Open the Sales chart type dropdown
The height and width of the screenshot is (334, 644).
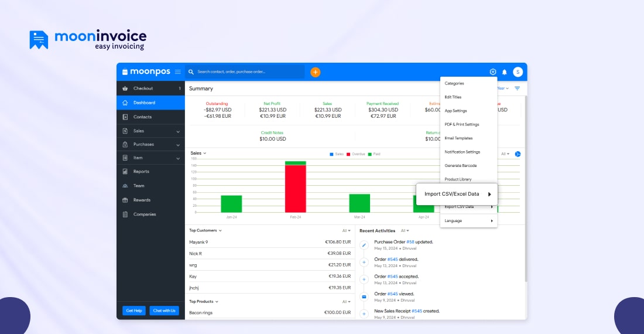coord(198,154)
